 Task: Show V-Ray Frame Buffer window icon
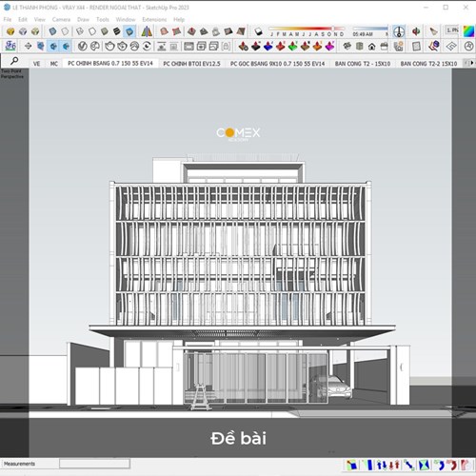tap(188, 46)
